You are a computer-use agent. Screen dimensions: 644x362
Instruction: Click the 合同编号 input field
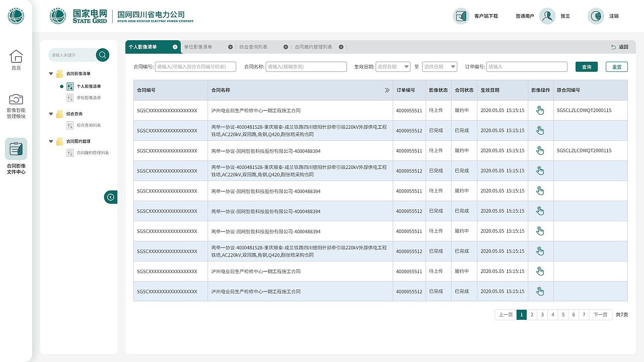(x=196, y=66)
